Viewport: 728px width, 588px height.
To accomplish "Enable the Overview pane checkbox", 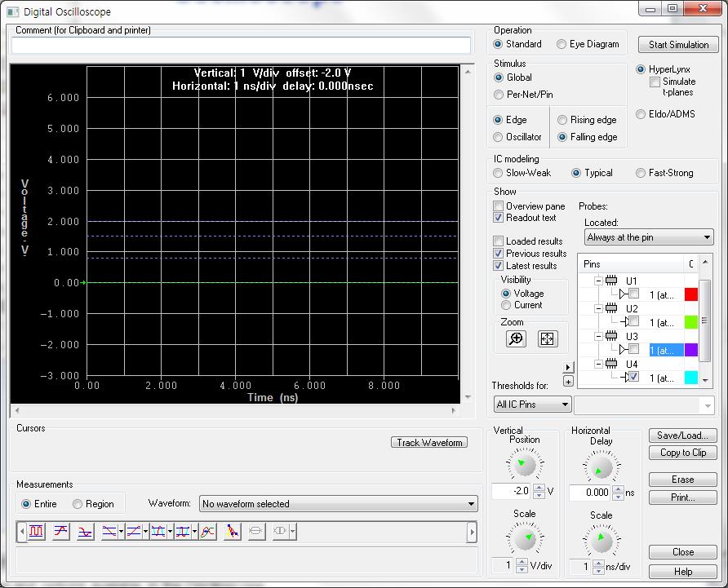I will [x=498, y=206].
